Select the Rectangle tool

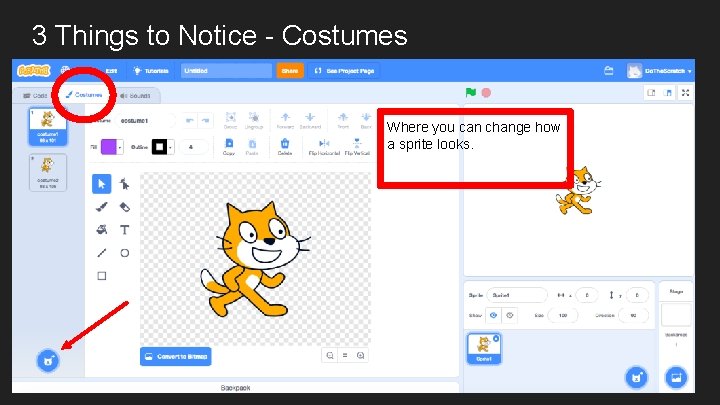pos(101,276)
